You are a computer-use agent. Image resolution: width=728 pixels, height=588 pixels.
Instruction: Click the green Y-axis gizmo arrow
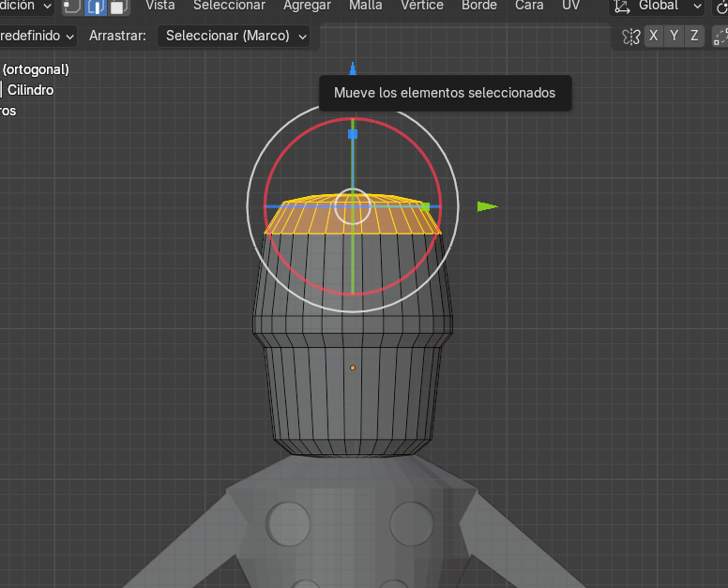pyautogui.click(x=487, y=206)
